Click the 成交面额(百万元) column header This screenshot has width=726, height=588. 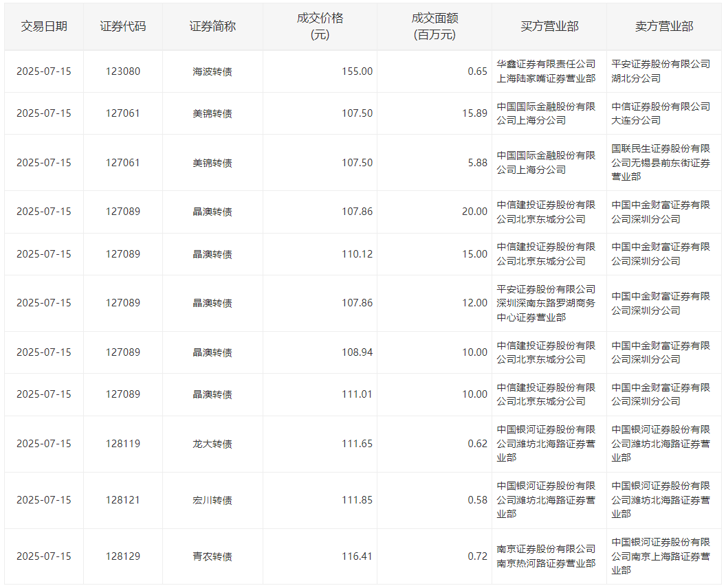(434, 26)
